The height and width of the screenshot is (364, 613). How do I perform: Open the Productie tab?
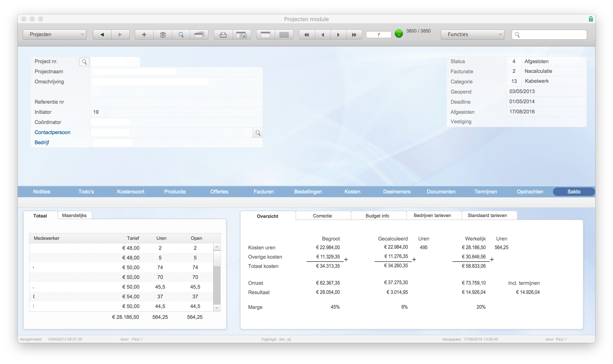tap(175, 192)
